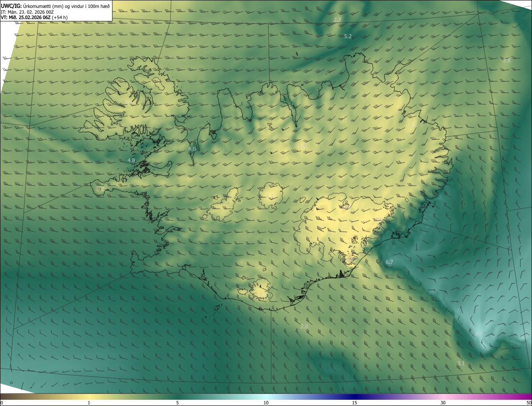532x406 pixels.
Task: Click the 1.1 label on the Hofsjökull glacier
Action: pyautogui.click(x=270, y=196)
